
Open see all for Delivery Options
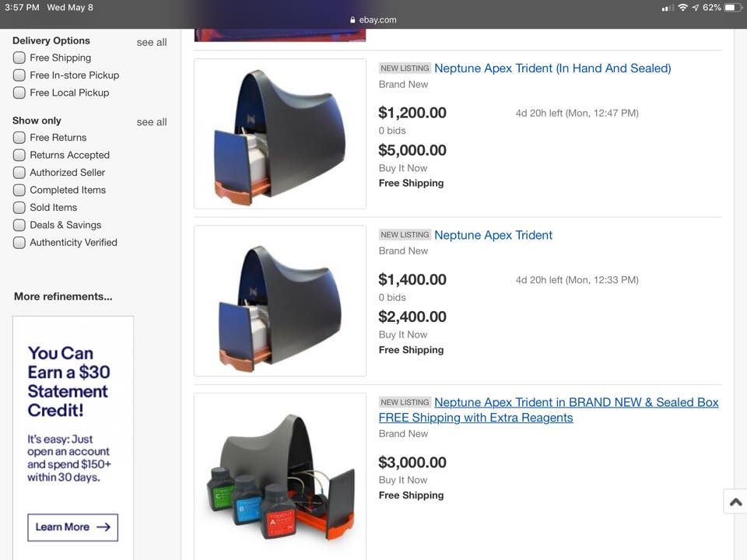point(152,42)
